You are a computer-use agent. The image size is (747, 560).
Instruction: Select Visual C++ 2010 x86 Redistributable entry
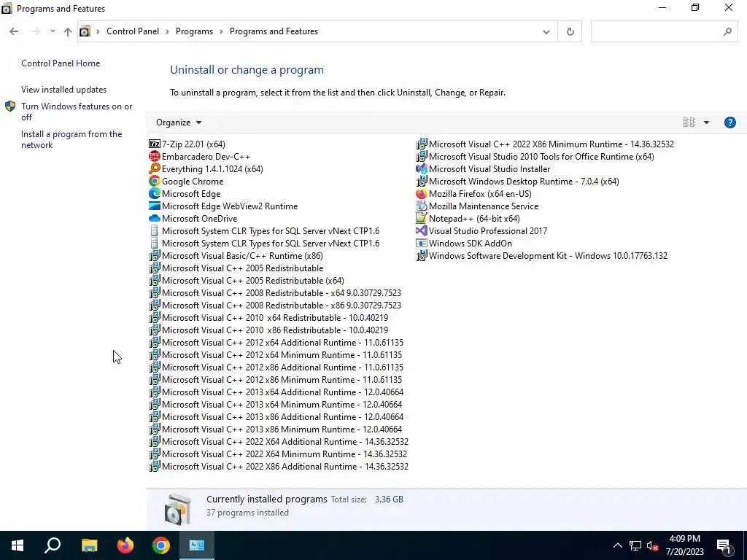pos(268,330)
